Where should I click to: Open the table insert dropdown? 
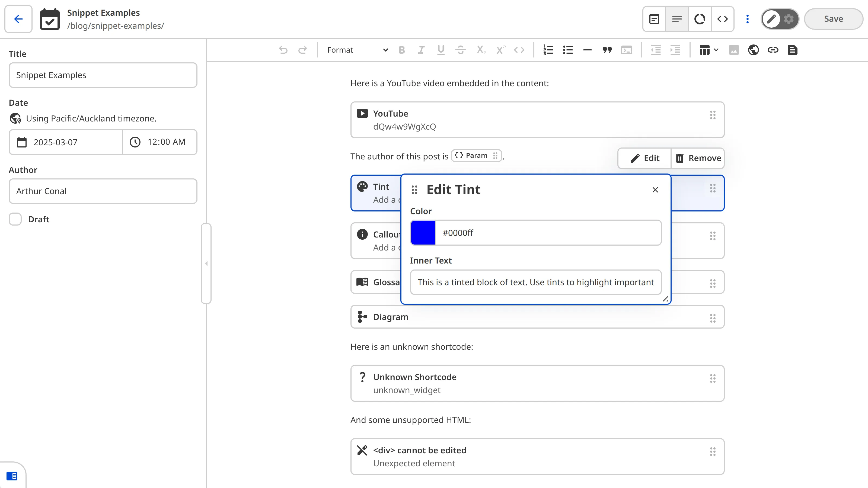pos(709,50)
